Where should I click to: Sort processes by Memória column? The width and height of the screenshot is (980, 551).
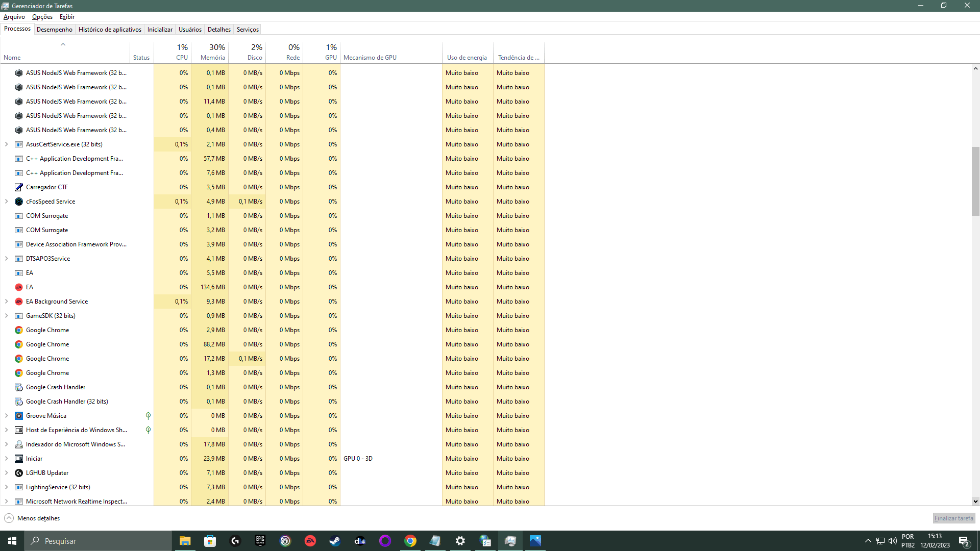tap(212, 52)
